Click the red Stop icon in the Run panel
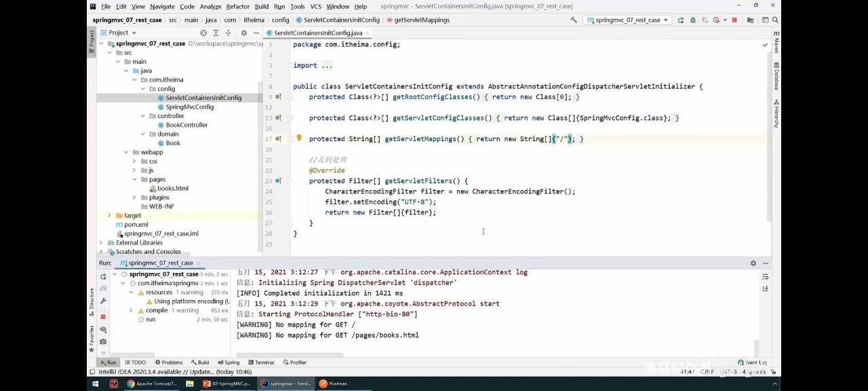Screen dimensions: 868x391 [x=103, y=316]
